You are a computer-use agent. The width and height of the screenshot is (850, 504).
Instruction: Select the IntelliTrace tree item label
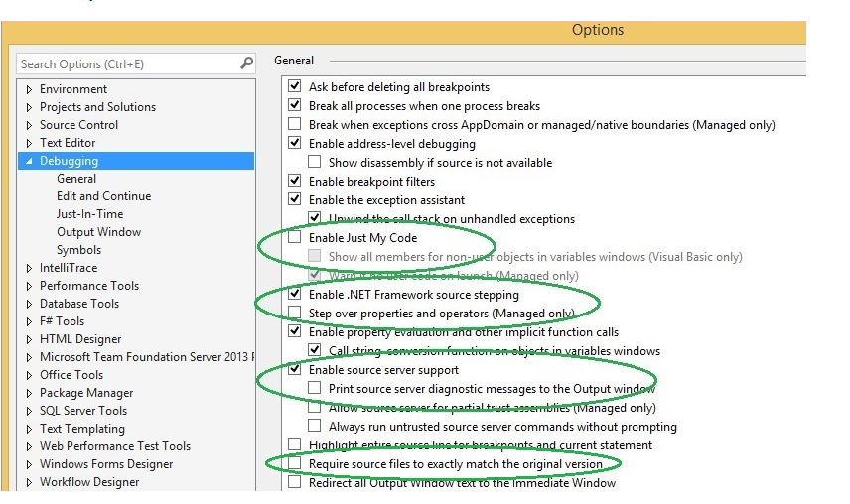[x=69, y=268]
